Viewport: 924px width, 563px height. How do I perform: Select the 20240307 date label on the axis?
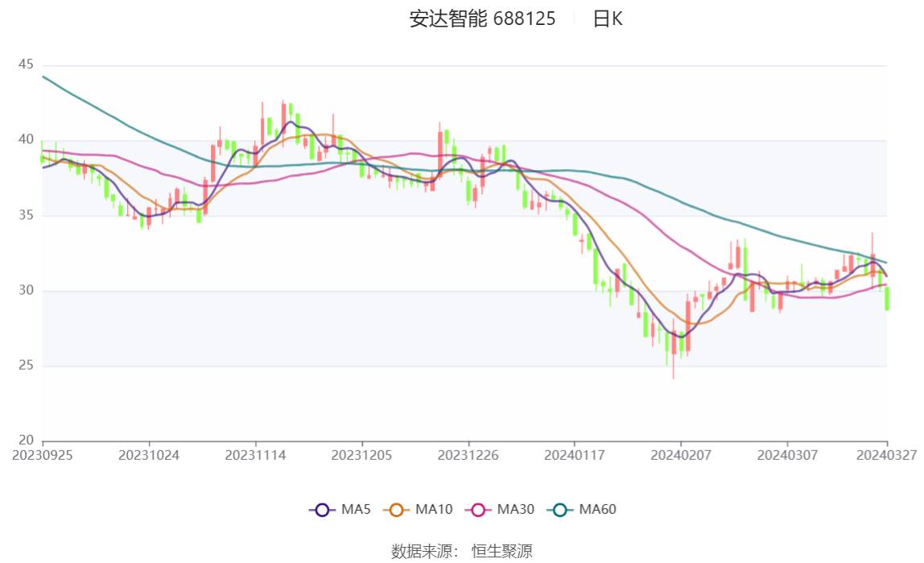pyautogui.click(x=787, y=455)
